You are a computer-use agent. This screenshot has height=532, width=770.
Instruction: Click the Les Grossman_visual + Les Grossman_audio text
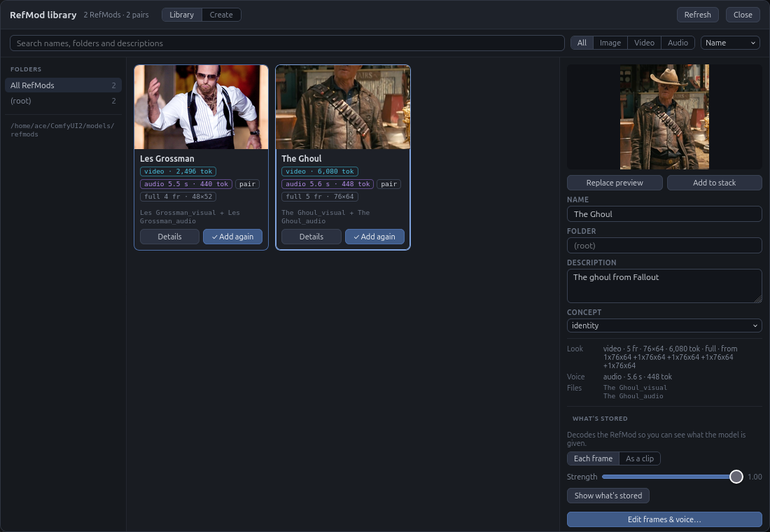pyautogui.click(x=190, y=216)
